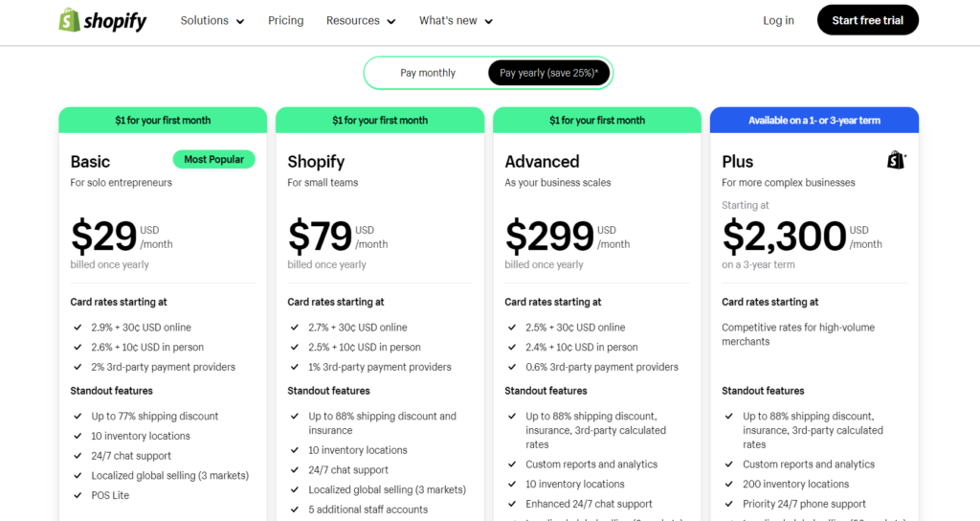
Task: Go to the Pricing page
Action: (285, 21)
